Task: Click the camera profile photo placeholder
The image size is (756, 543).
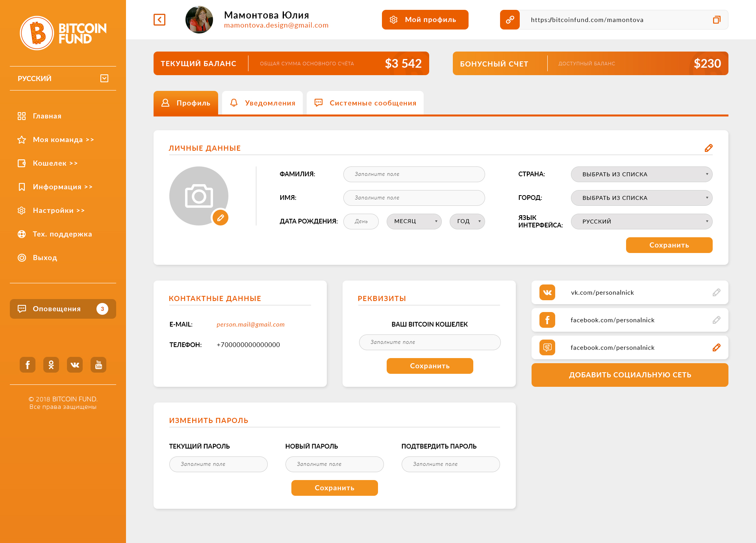Action: click(199, 196)
